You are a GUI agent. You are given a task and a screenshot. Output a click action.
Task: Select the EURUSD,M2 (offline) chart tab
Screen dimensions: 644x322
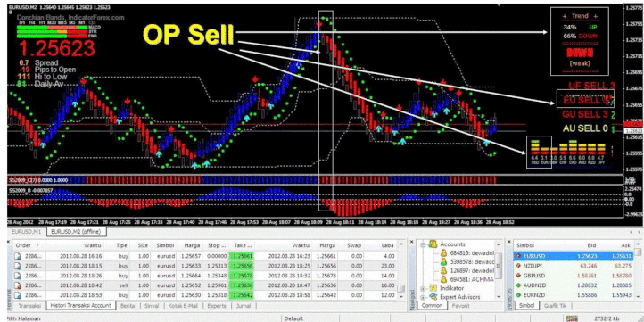click(77, 232)
